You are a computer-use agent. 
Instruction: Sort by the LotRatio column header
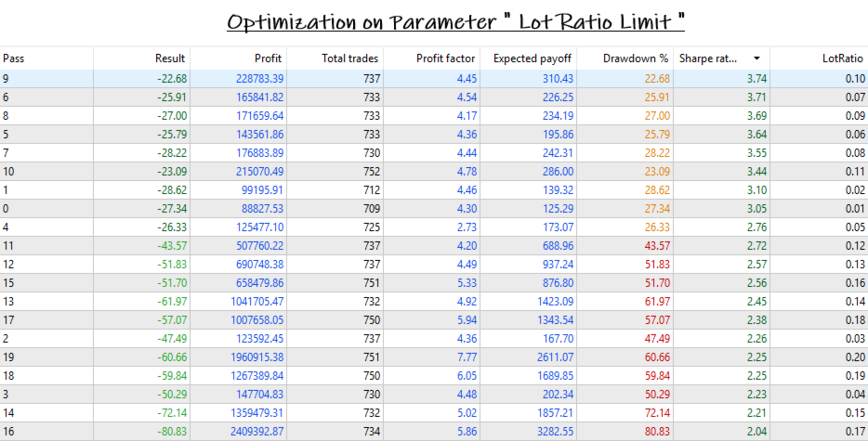point(819,58)
